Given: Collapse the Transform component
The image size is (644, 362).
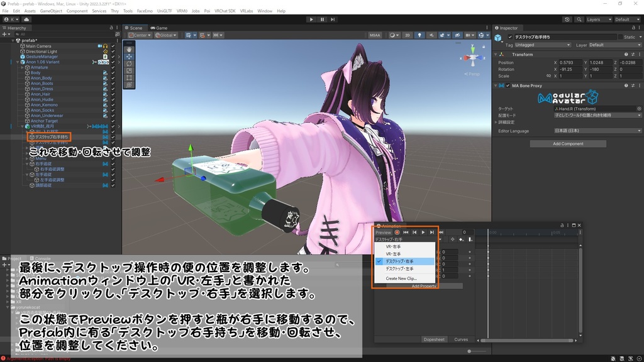Looking at the screenshot, I should point(496,54).
